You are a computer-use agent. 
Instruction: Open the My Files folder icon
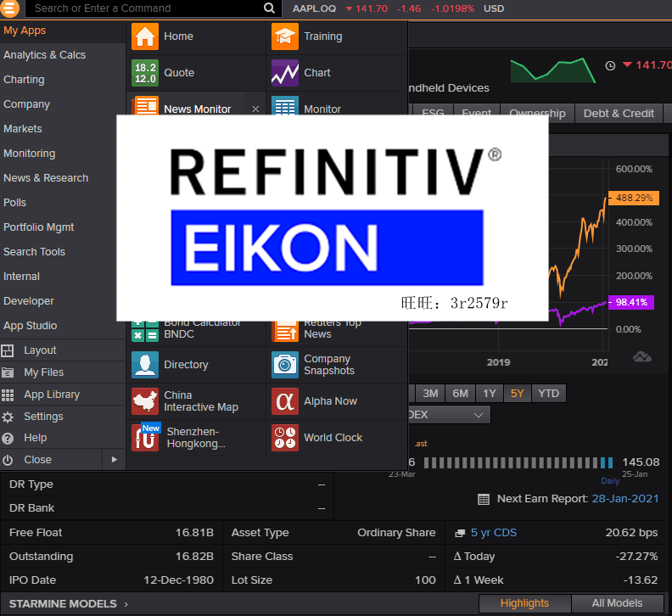point(8,372)
